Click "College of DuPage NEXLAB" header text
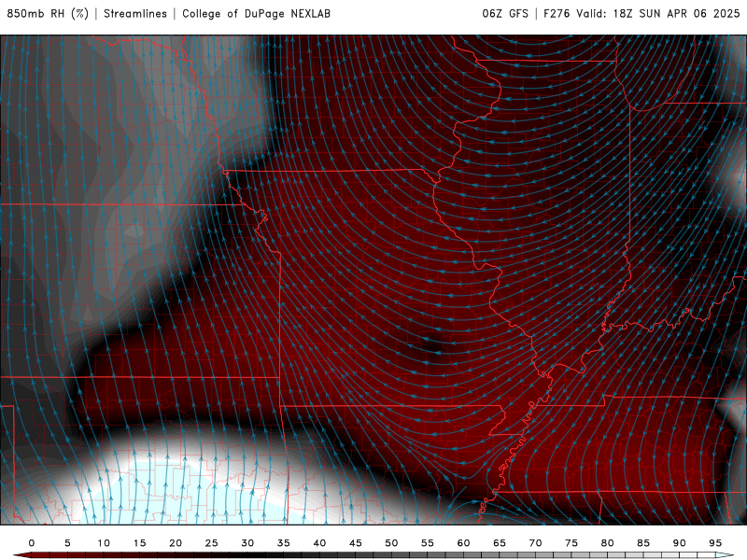The image size is (747, 560). click(256, 14)
